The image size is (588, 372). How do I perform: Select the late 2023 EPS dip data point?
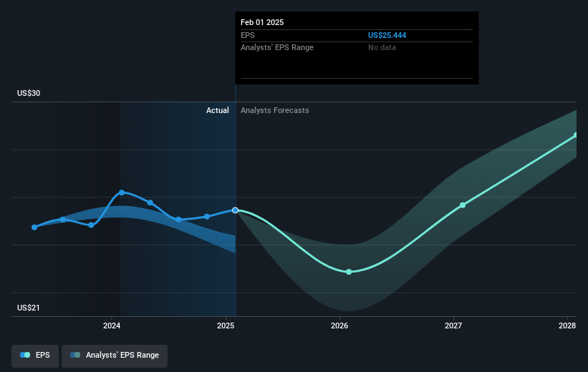91,225
